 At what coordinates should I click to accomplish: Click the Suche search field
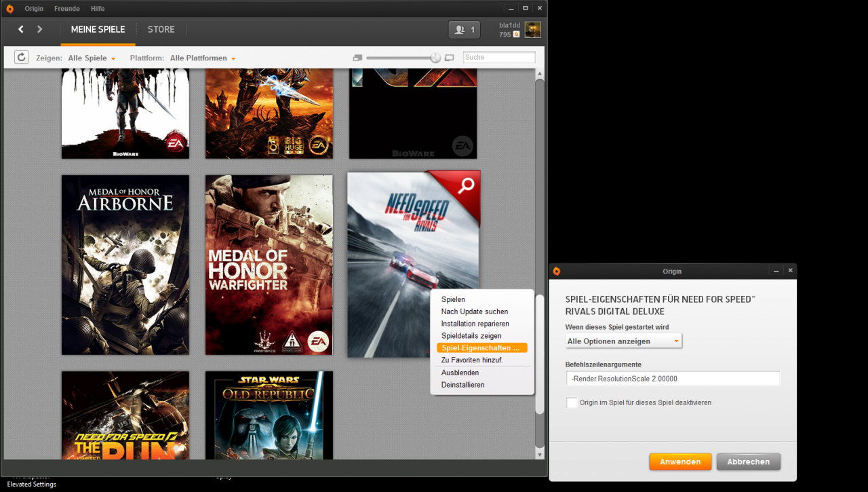[499, 58]
